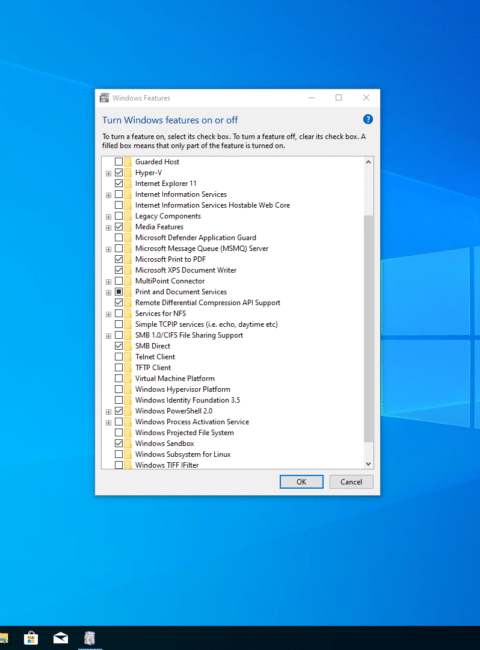Image resolution: width=480 pixels, height=650 pixels.
Task: Open the Mail app in the taskbar
Action: (x=61, y=638)
